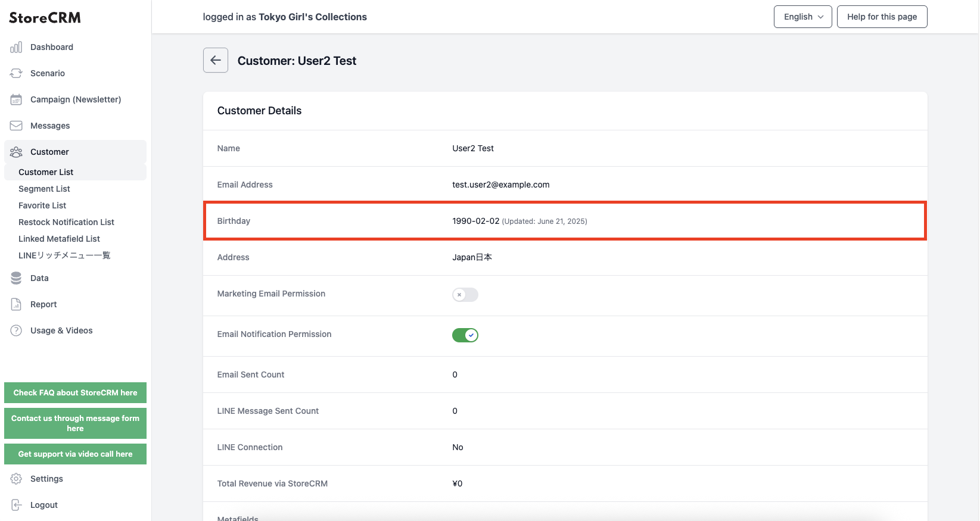Screen dimensions: 980x521
Task: Open the Messages menu item
Action: coord(75,126)
